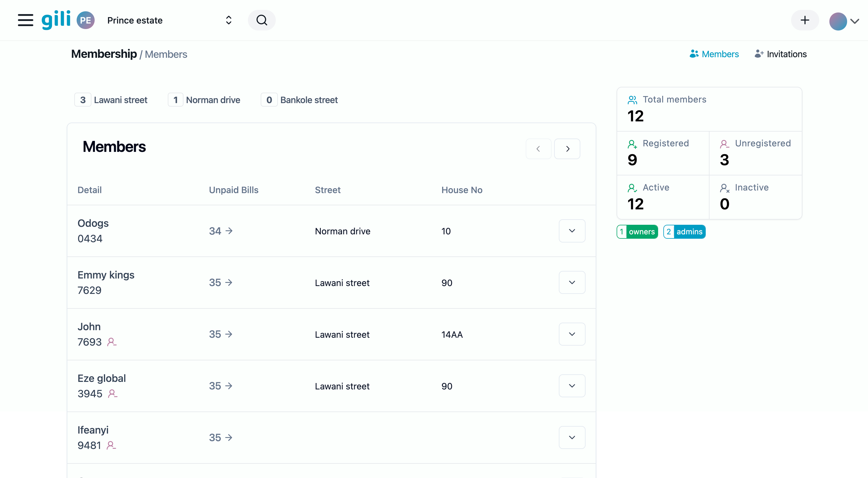Image resolution: width=868 pixels, height=478 pixels.
Task: Click the Total members count 12
Action: click(x=635, y=116)
